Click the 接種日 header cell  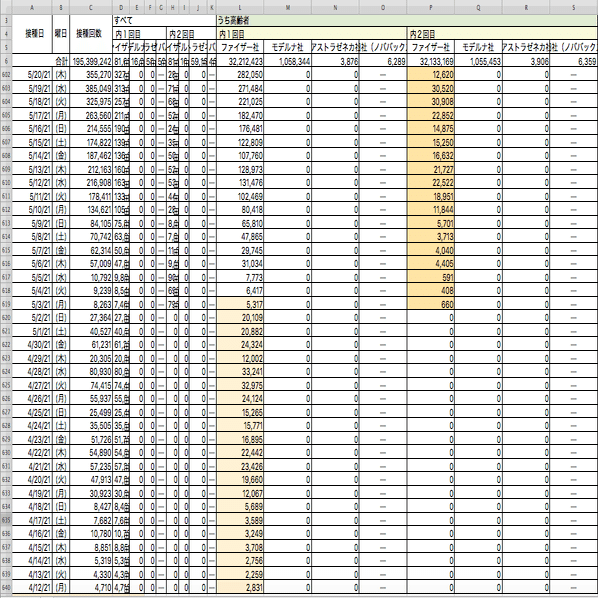pos(32,34)
